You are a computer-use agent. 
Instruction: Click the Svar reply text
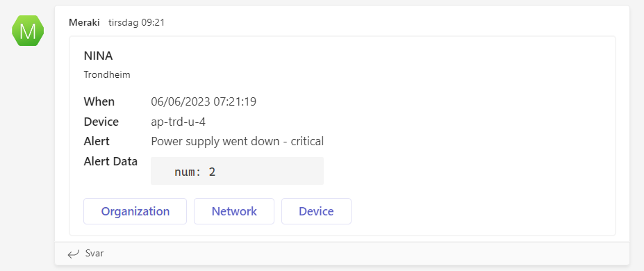[94, 254]
